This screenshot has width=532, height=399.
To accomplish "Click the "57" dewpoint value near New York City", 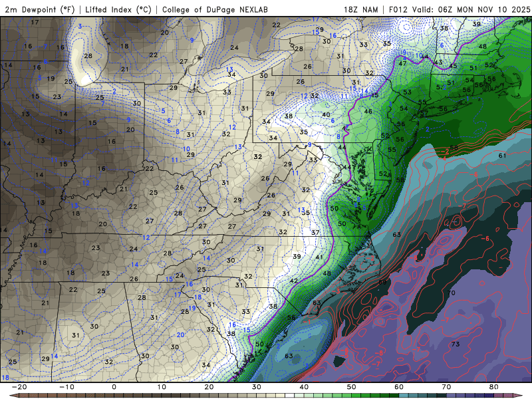I will [x=424, y=113].
